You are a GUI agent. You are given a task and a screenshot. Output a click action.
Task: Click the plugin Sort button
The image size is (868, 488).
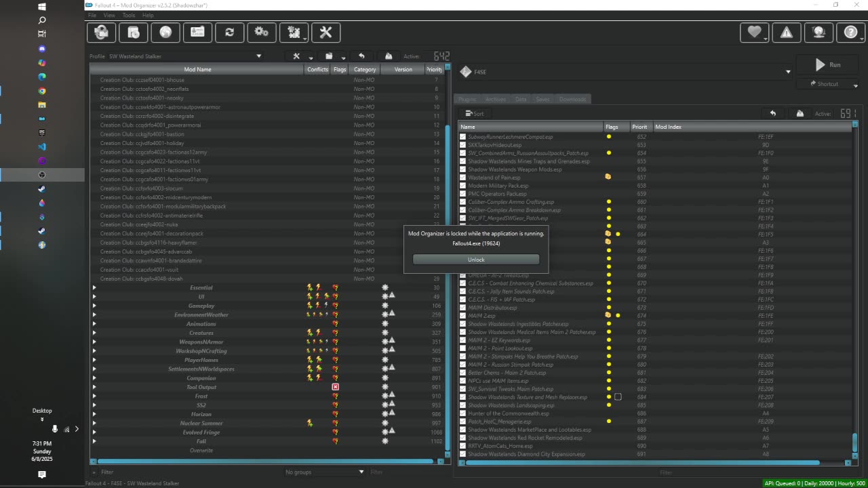(x=475, y=114)
